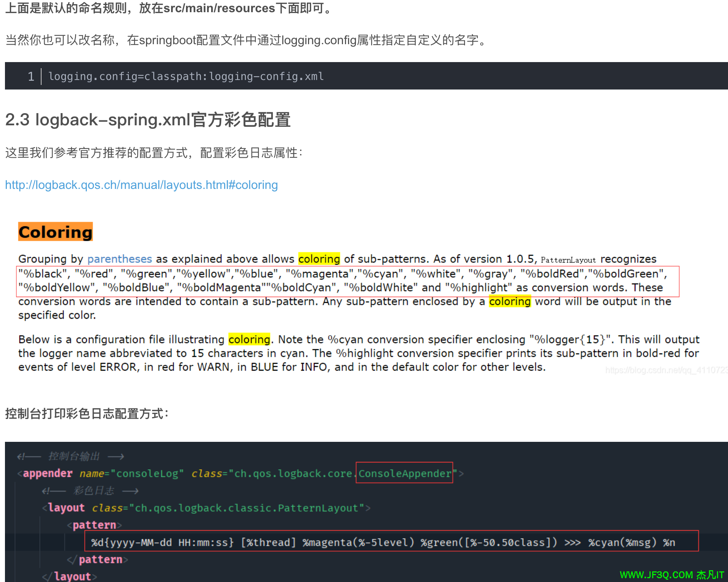Screen dimensions: 728x582
Task: Click highlighted "coloring" before "of sub-patterns"
Action: [x=319, y=259]
